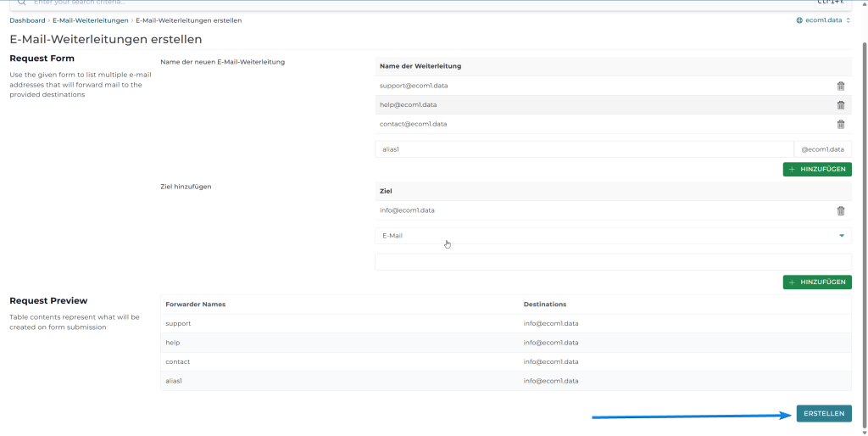
Task: Remove help@ecom1.data using its trash icon
Action: point(840,105)
